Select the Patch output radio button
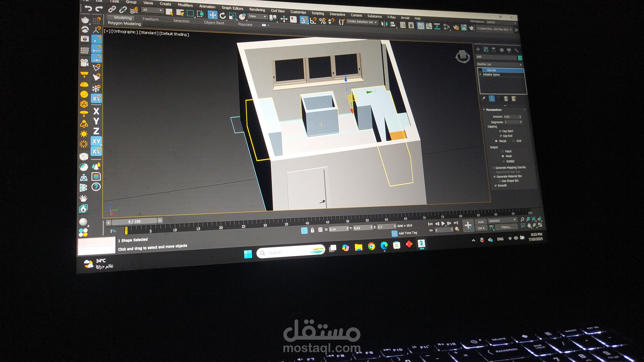The image size is (644, 362). point(502,151)
